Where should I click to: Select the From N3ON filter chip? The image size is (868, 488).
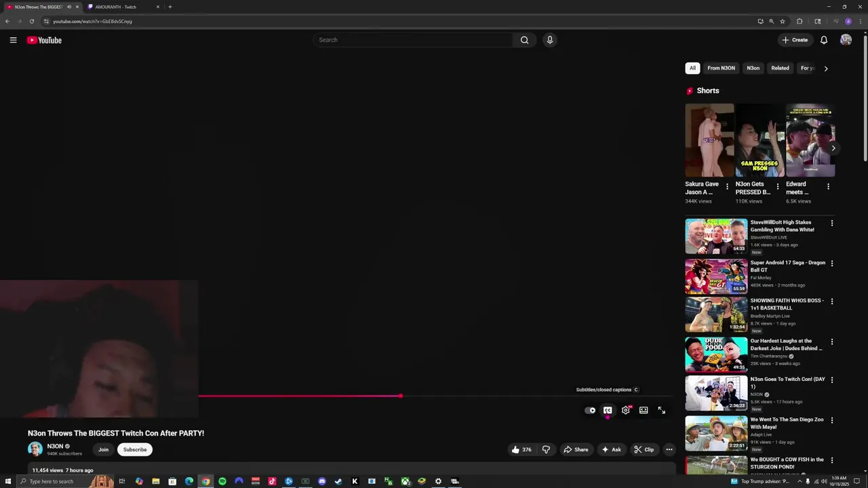tap(721, 68)
